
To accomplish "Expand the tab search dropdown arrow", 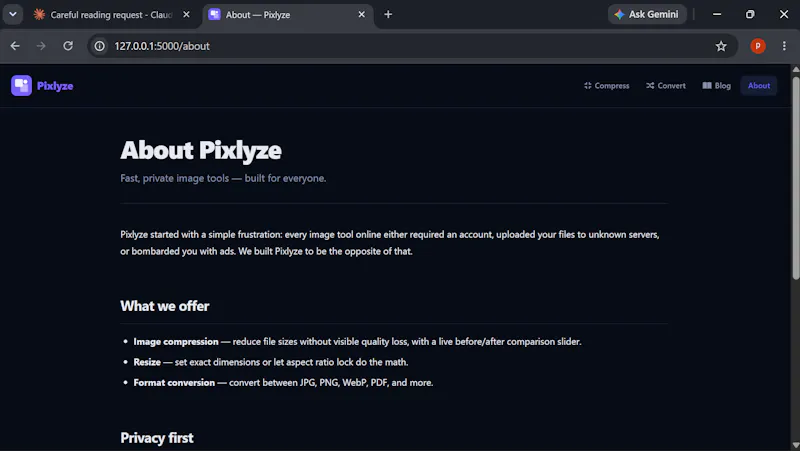I will pyautogui.click(x=13, y=14).
